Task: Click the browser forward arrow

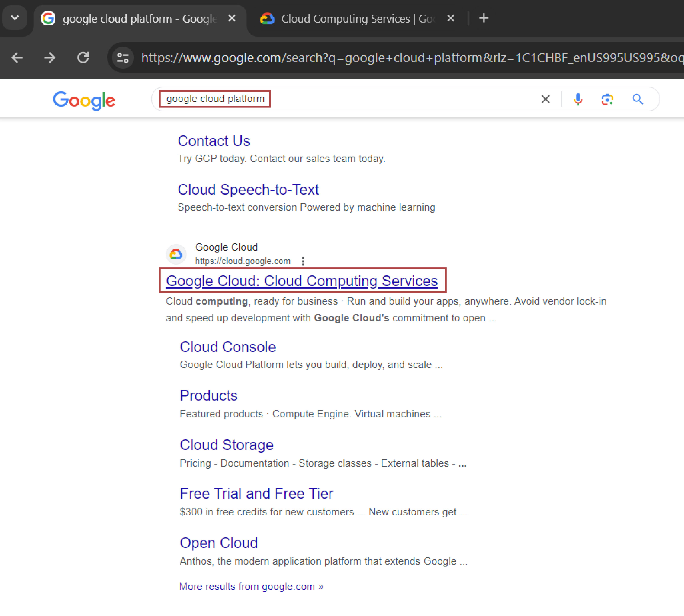Action: [50, 58]
